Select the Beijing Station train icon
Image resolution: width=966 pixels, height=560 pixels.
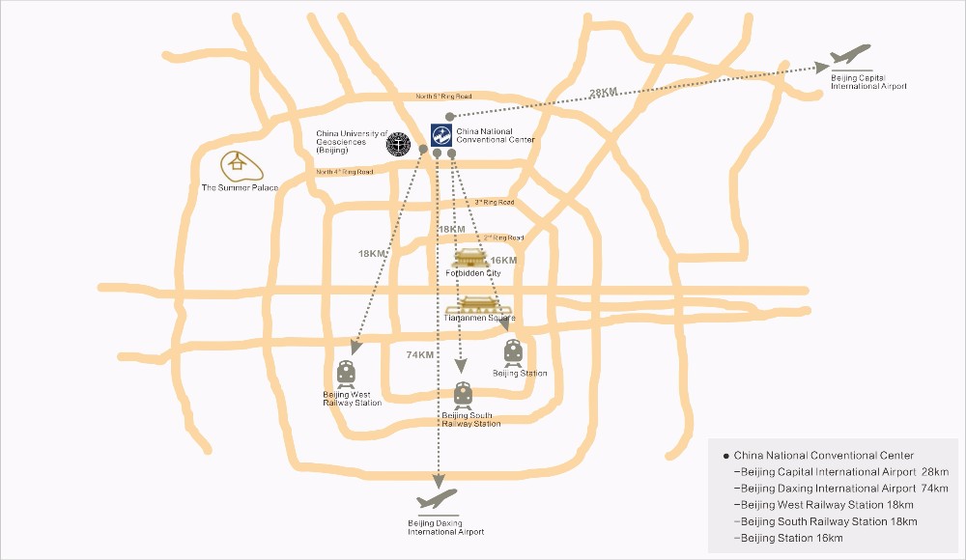[x=513, y=353]
